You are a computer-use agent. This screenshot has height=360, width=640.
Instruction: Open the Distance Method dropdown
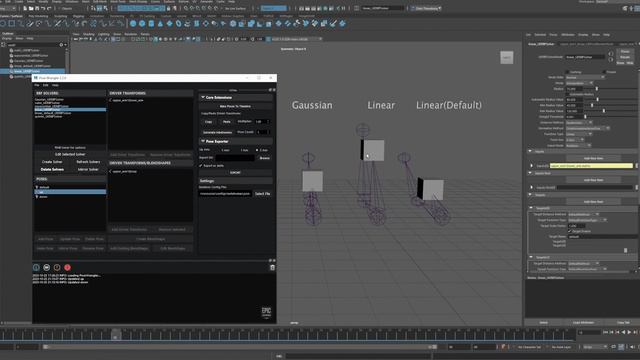coord(579,122)
